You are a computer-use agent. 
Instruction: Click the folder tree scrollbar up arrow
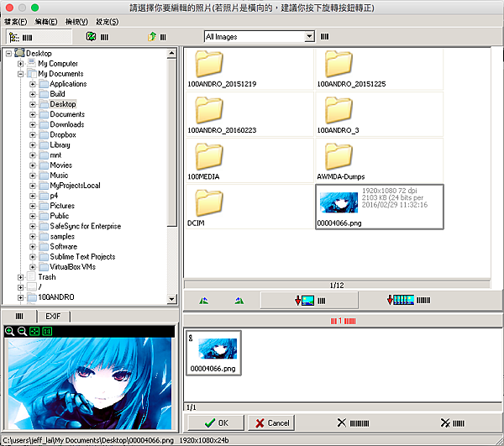[x=172, y=53]
